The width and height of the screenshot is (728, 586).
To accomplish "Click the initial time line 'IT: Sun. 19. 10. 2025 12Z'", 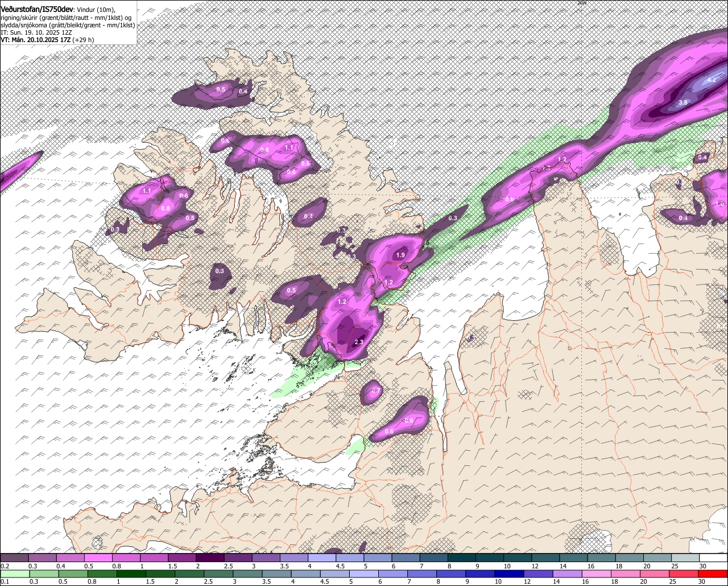I will pyautogui.click(x=36, y=32).
